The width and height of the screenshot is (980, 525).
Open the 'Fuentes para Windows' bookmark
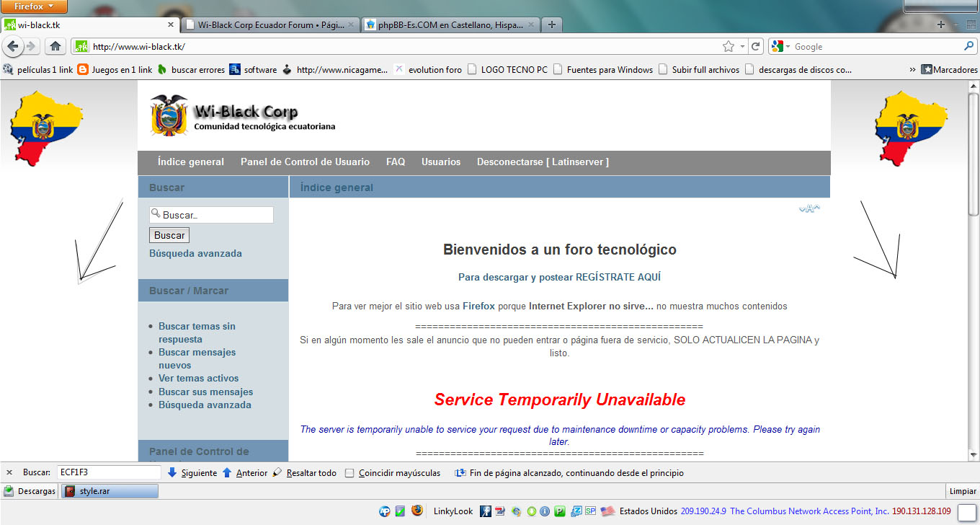[602, 70]
